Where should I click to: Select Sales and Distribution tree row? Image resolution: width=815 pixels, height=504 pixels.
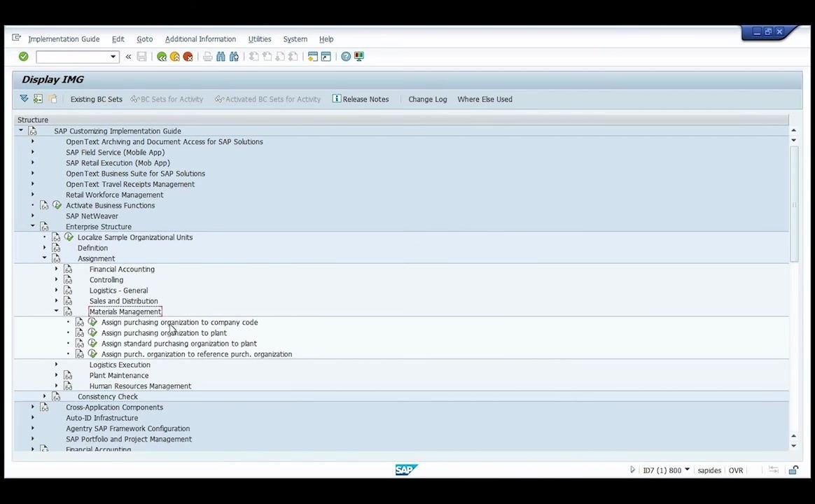tap(124, 301)
